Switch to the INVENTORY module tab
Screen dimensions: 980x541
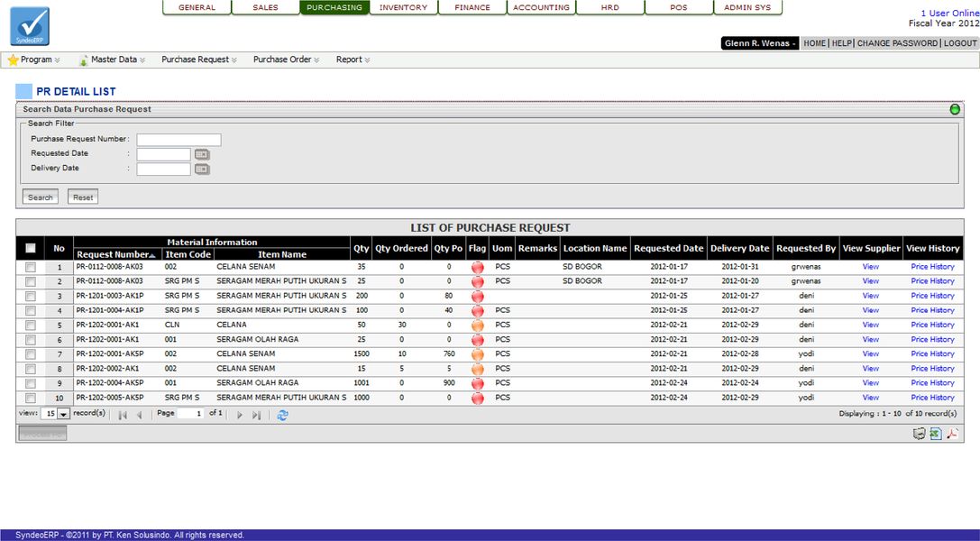(x=403, y=7)
